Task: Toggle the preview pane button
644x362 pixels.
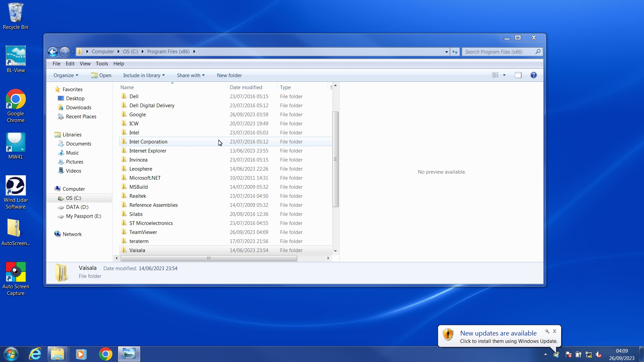Action: [x=518, y=75]
